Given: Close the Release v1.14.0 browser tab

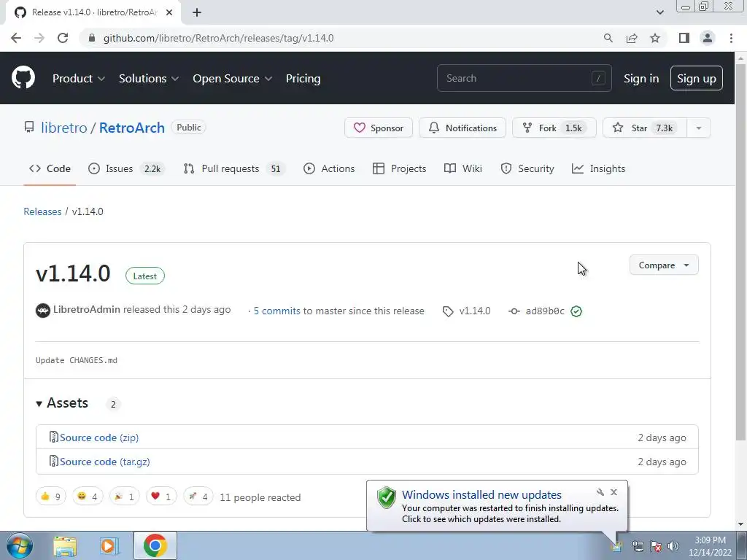Looking at the screenshot, I should [169, 12].
